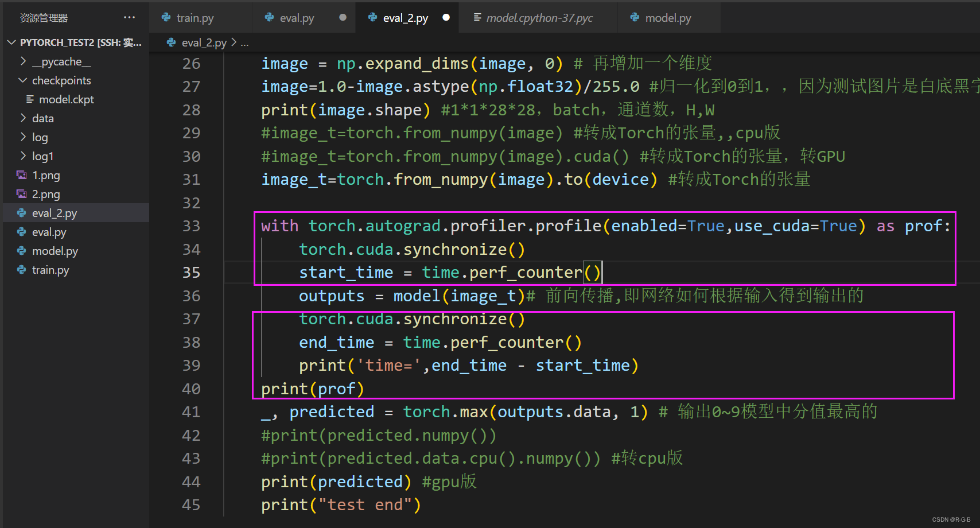Switch to the model.py tab

click(668, 18)
